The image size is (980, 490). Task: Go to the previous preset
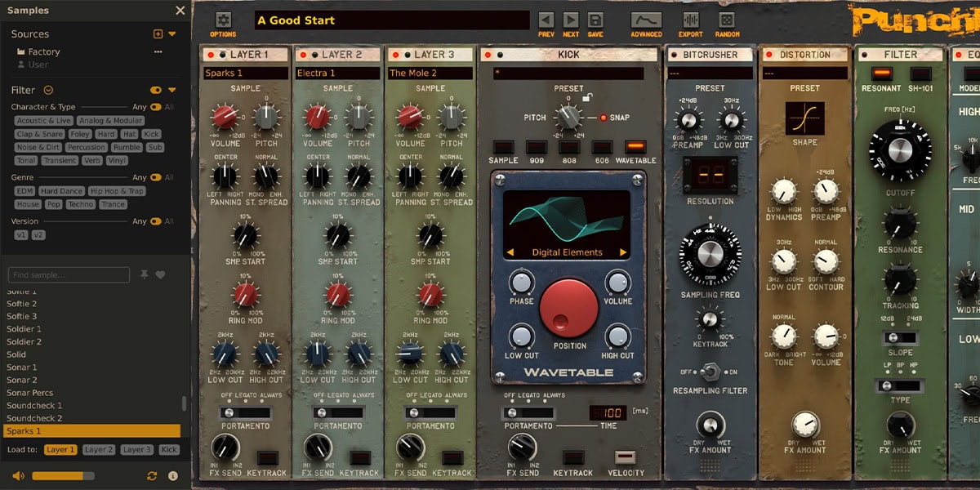[546, 20]
